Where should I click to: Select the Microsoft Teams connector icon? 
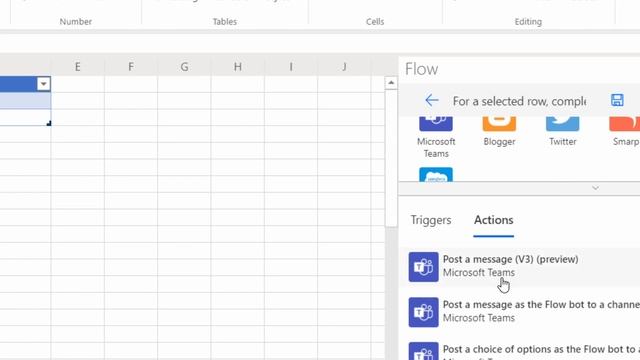coord(436,124)
